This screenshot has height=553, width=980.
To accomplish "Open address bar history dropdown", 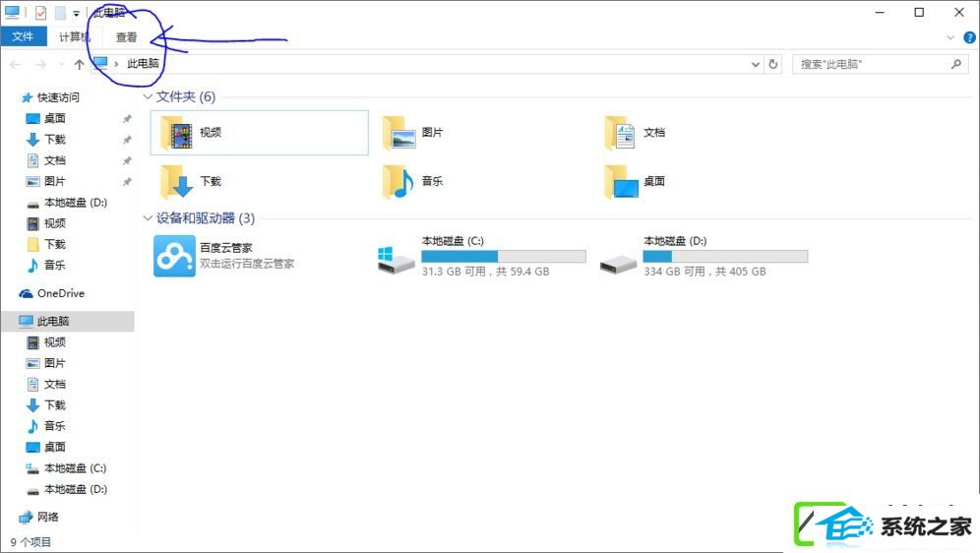I will (x=755, y=64).
